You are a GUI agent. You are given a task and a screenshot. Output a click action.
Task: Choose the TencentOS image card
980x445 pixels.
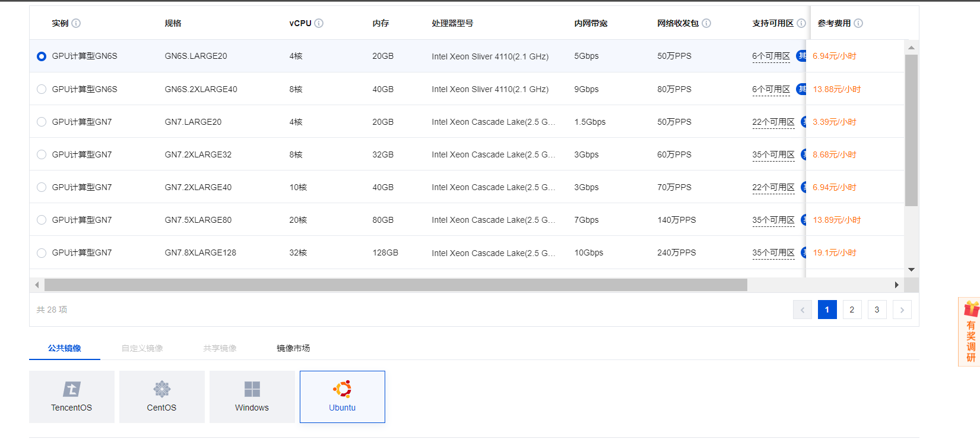(x=72, y=397)
